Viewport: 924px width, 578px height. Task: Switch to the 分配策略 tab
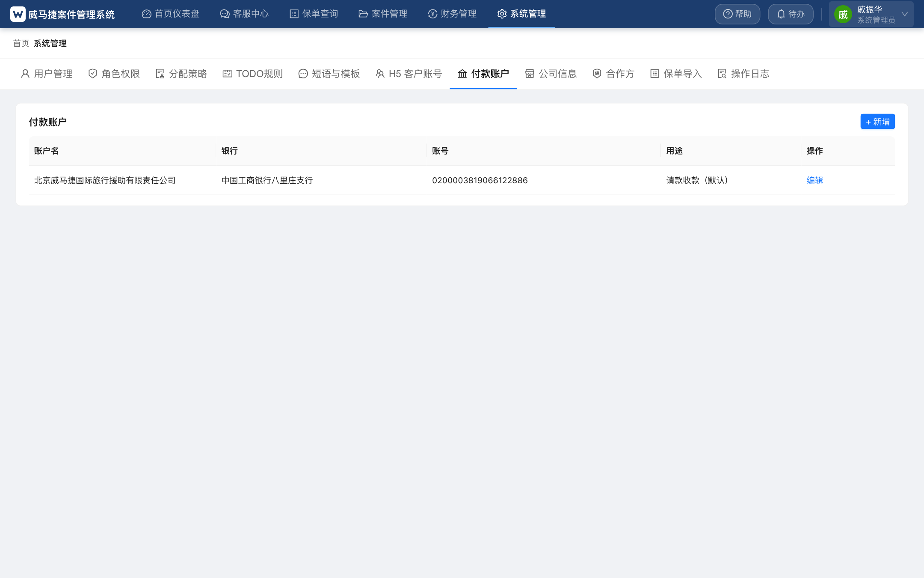(x=181, y=74)
